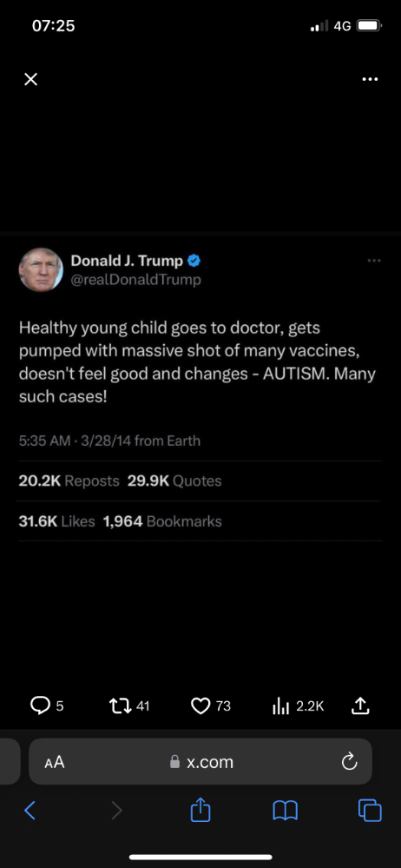The width and height of the screenshot is (401, 868).
Task: Tap the post share upload icon
Action: click(360, 706)
